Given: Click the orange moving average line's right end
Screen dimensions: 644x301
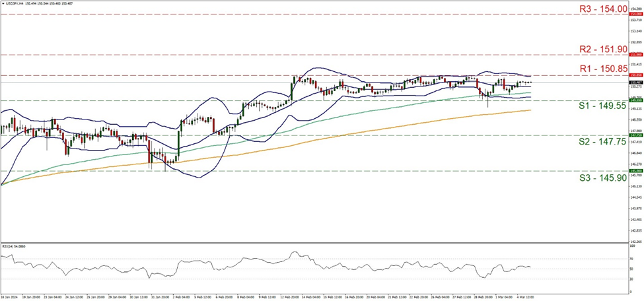Looking at the screenshot, I should coord(530,110).
